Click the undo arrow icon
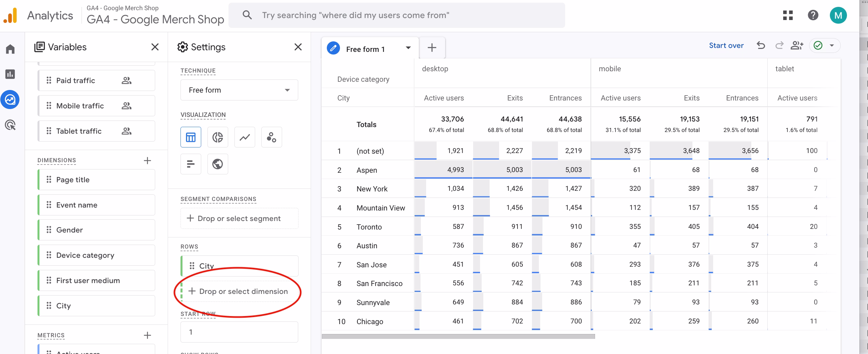868x354 pixels. click(x=760, y=45)
